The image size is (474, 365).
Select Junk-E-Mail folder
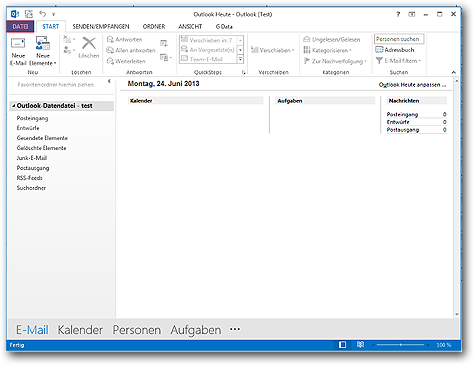pyautogui.click(x=32, y=158)
